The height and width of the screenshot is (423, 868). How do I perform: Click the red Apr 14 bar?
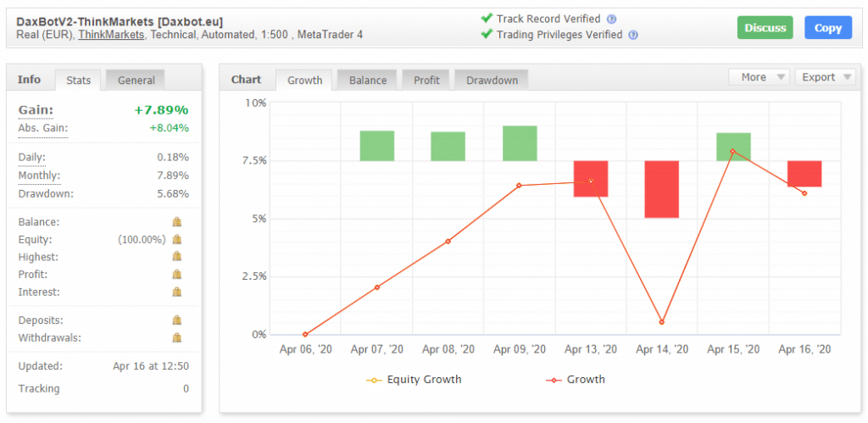[661, 189]
